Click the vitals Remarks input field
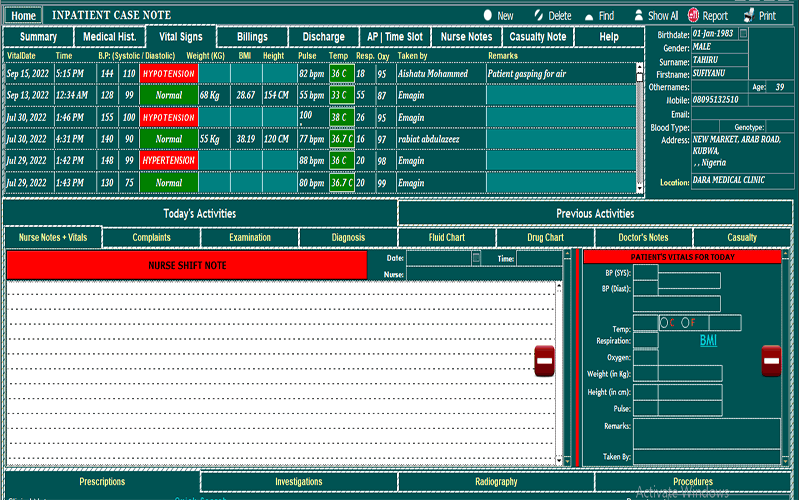The height and width of the screenshot is (500, 800). 707,432
